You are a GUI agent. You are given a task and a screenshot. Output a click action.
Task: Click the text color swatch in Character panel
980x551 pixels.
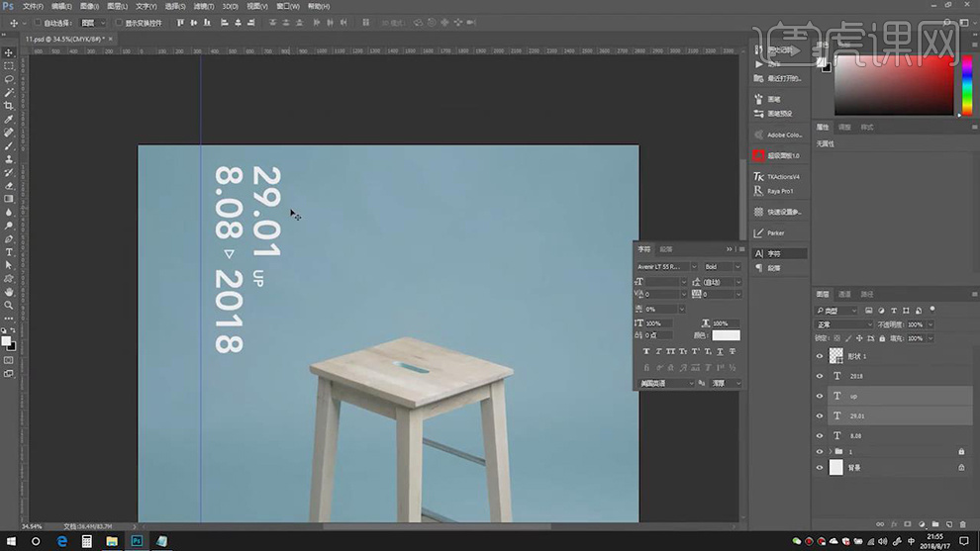click(x=726, y=335)
